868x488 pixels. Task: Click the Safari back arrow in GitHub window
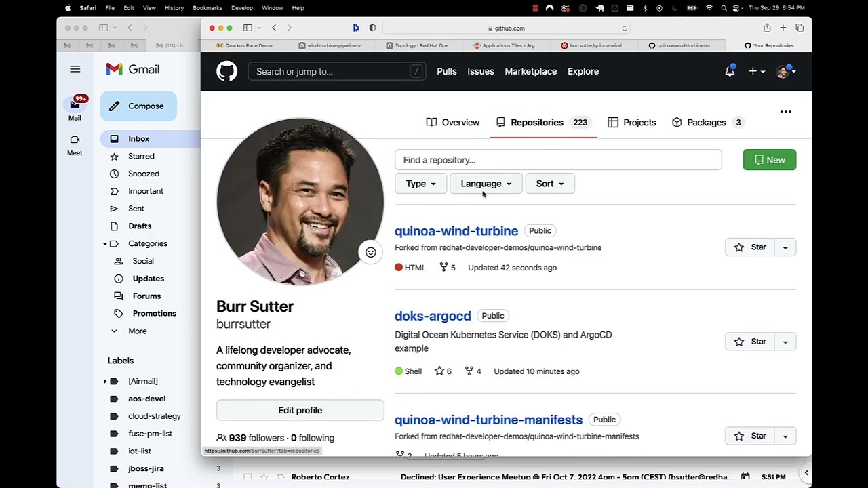tap(274, 28)
